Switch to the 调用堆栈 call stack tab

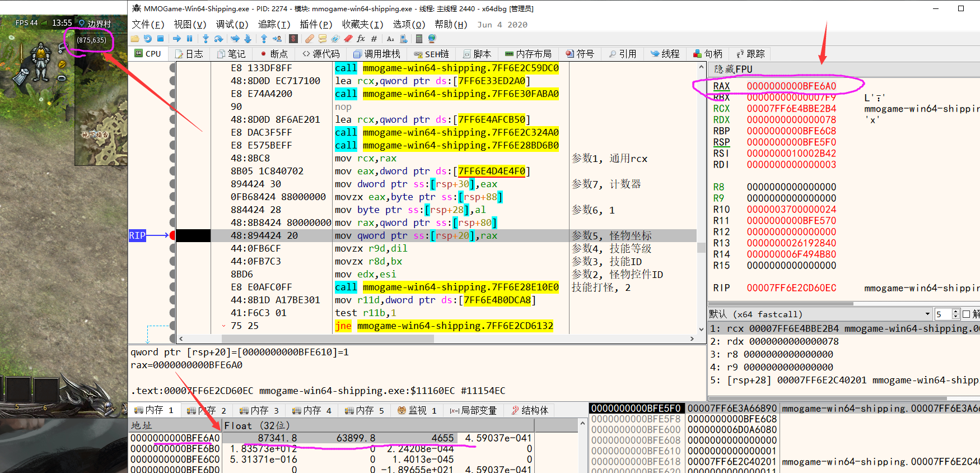pos(377,54)
